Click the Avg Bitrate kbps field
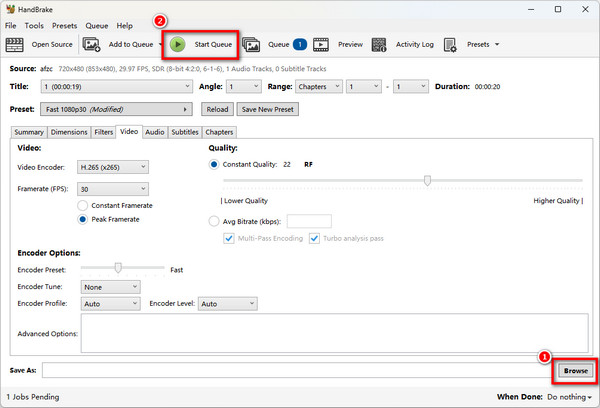The height and width of the screenshot is (408, 600). click(309, 221)
